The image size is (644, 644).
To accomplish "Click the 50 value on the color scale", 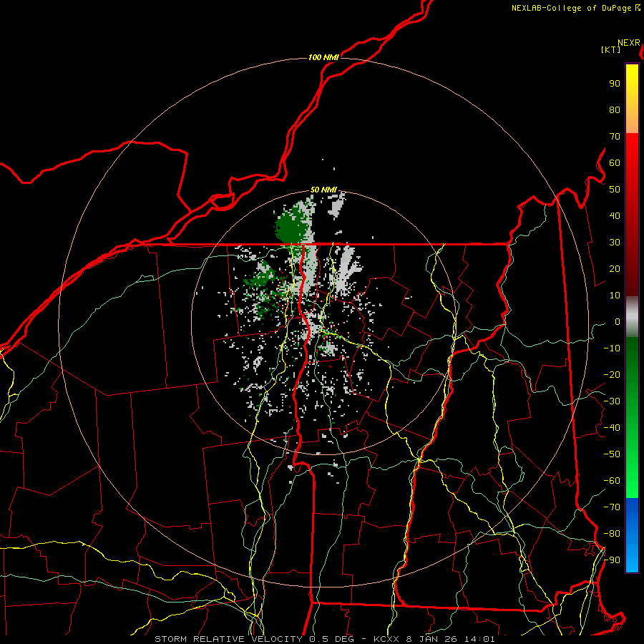I will 615,190.
